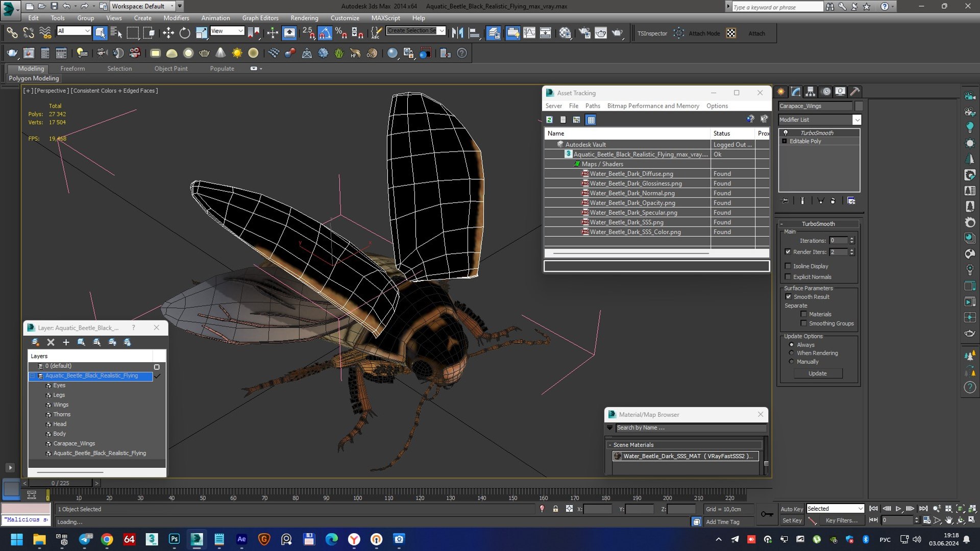Open the Hierarchy panel tab icon

811,92
